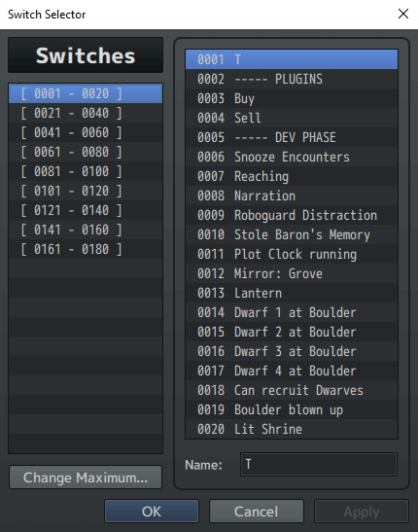Pick switch 0007 Reaching
The image size is (418, 532).
(x=292, y=176)
